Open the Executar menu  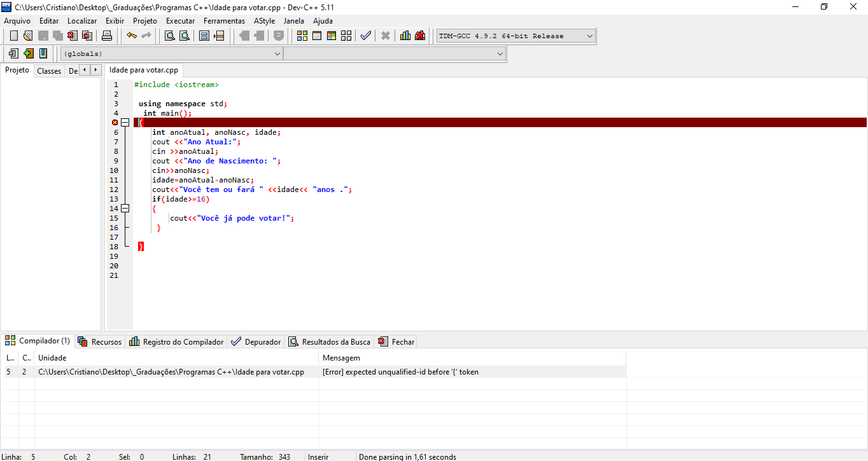(180, 21)
